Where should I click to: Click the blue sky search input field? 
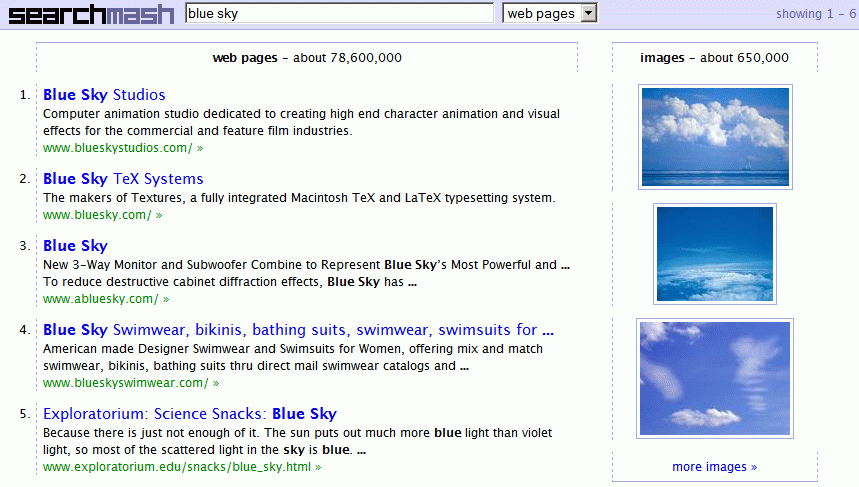point(340,13)
